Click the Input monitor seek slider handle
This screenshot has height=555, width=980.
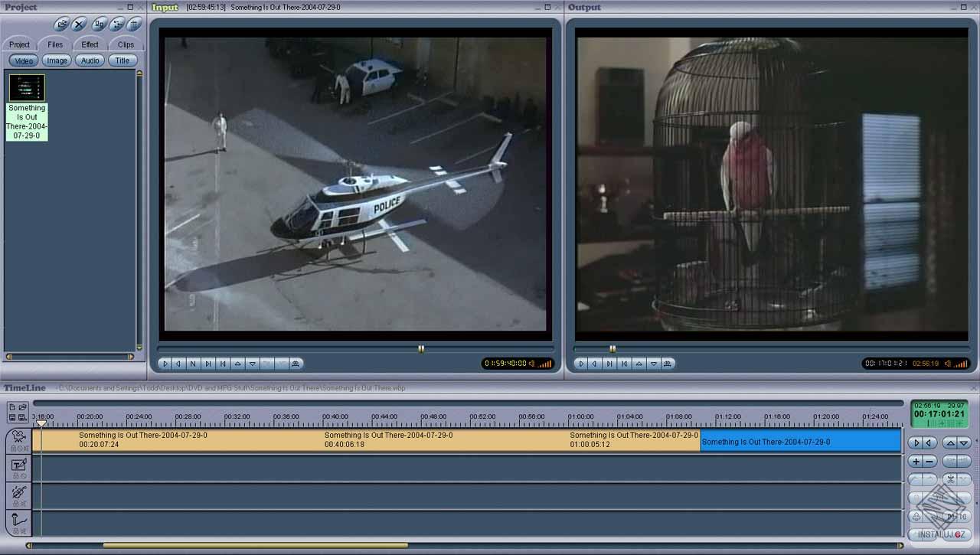(x=421, y=348)
